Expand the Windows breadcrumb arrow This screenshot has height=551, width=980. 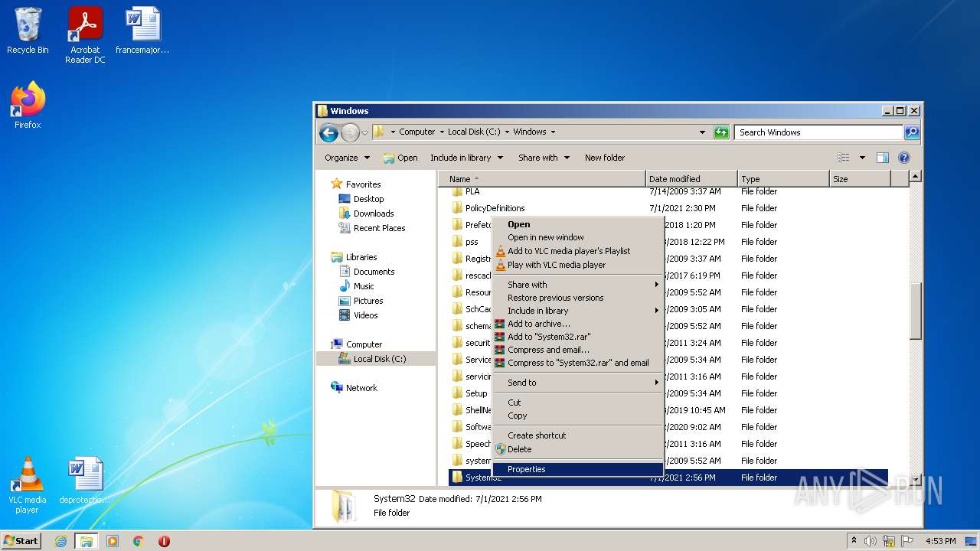coord(553,132)
